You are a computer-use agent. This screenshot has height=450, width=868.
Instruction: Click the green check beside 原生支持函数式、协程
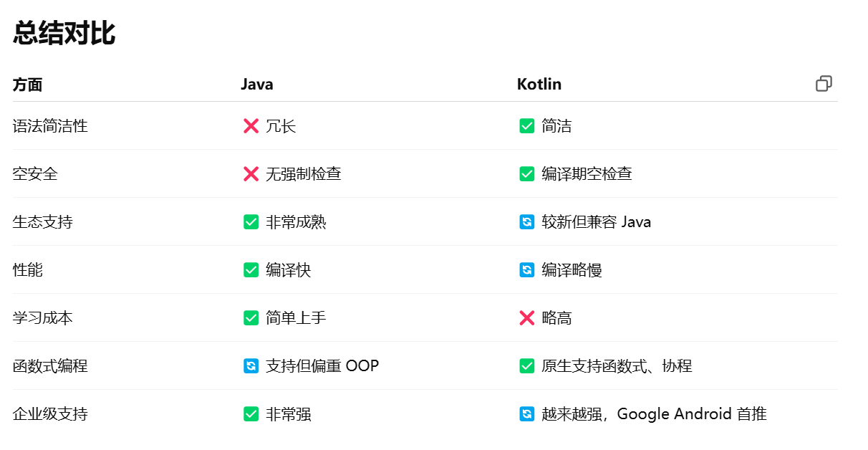(526, 366)
